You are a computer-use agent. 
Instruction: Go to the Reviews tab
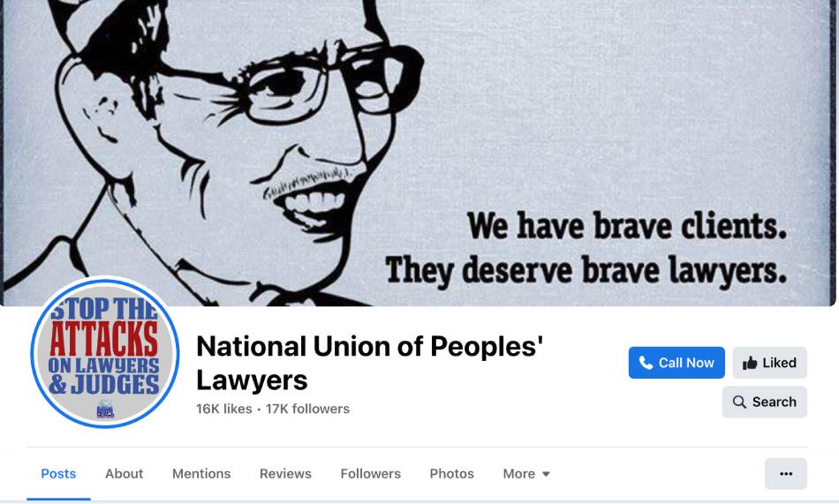pos(285,473)
